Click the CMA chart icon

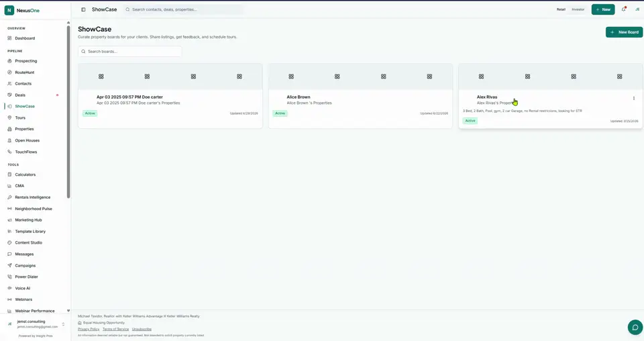(x=9, y=186)
